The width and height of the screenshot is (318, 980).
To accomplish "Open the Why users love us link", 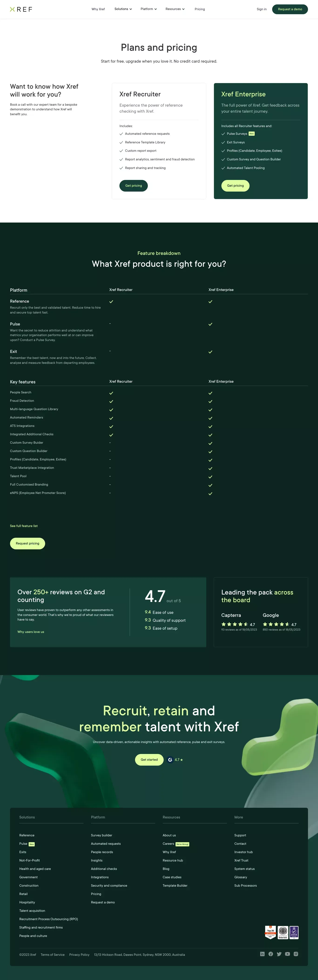I will [31, 632].
